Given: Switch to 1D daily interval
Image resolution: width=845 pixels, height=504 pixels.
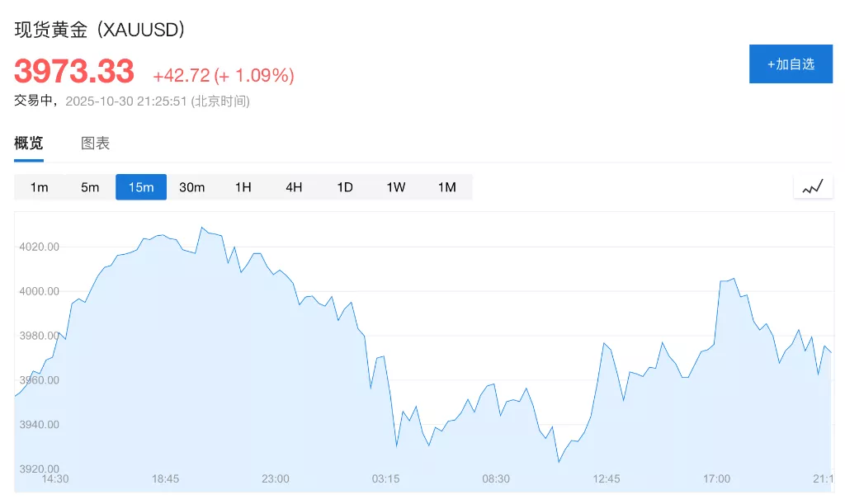Looking at the screenshot, I should tap(345, 187).
